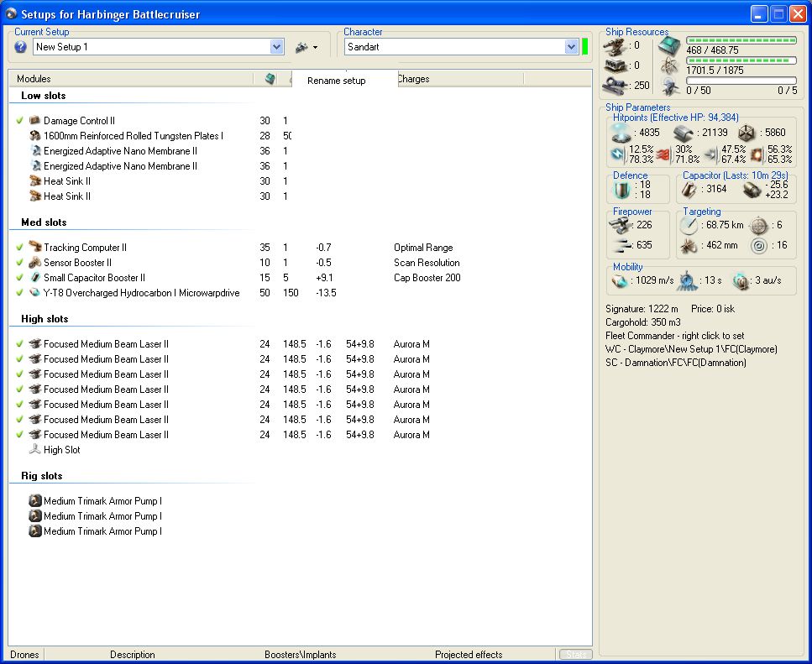Click the scan resolution icon showing 462 mm
This screenshot has width=812, height=664.
pos(689,246)
